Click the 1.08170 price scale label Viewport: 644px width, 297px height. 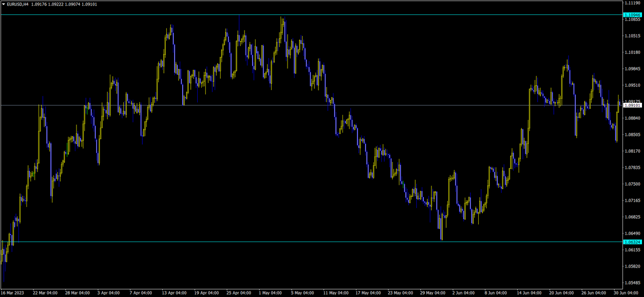(633, 151)
